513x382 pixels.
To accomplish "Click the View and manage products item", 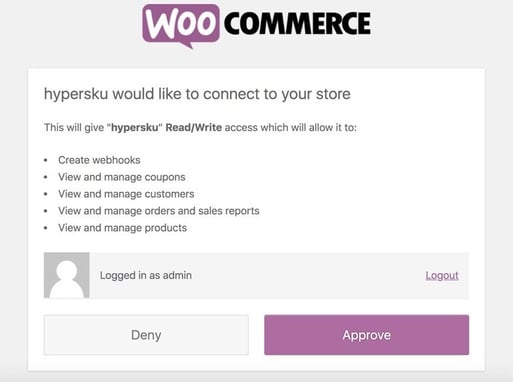I will pyautogui.click(x=122, y=228).
